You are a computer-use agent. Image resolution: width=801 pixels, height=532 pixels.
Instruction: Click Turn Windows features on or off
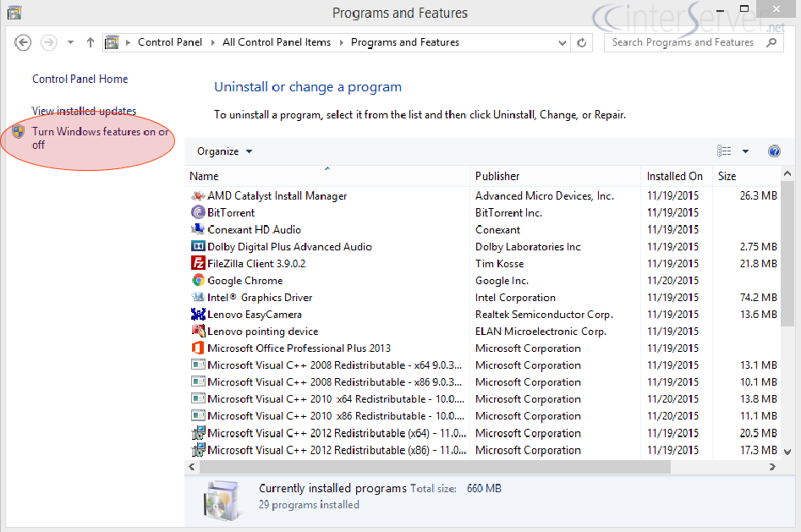[x=100, y=138]
